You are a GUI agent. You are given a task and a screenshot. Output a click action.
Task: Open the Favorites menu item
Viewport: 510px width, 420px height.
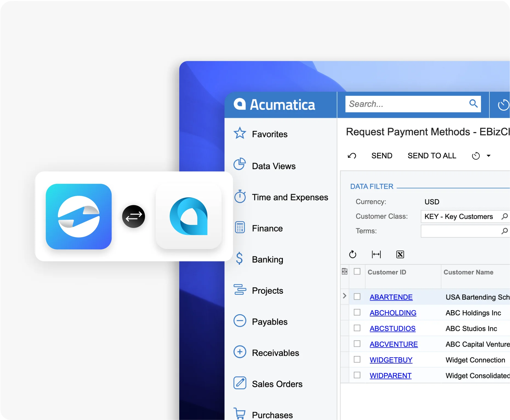(x=270, y=134)
